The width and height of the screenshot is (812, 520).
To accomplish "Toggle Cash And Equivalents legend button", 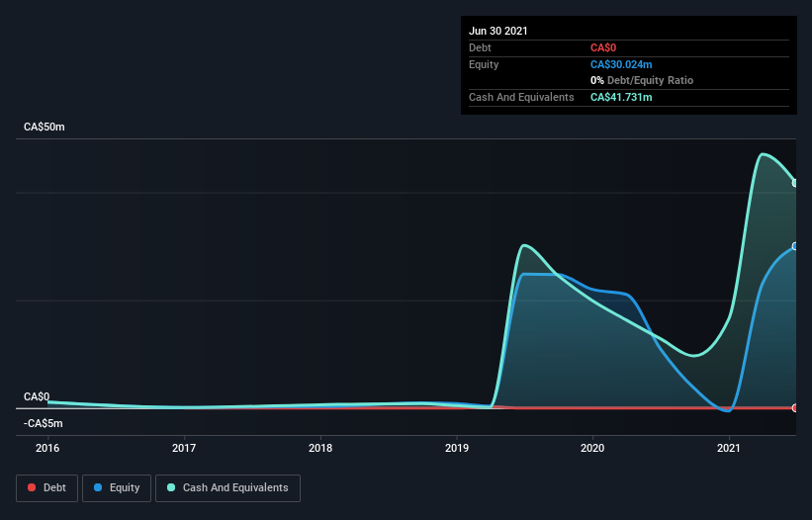I will click(227, 488).
